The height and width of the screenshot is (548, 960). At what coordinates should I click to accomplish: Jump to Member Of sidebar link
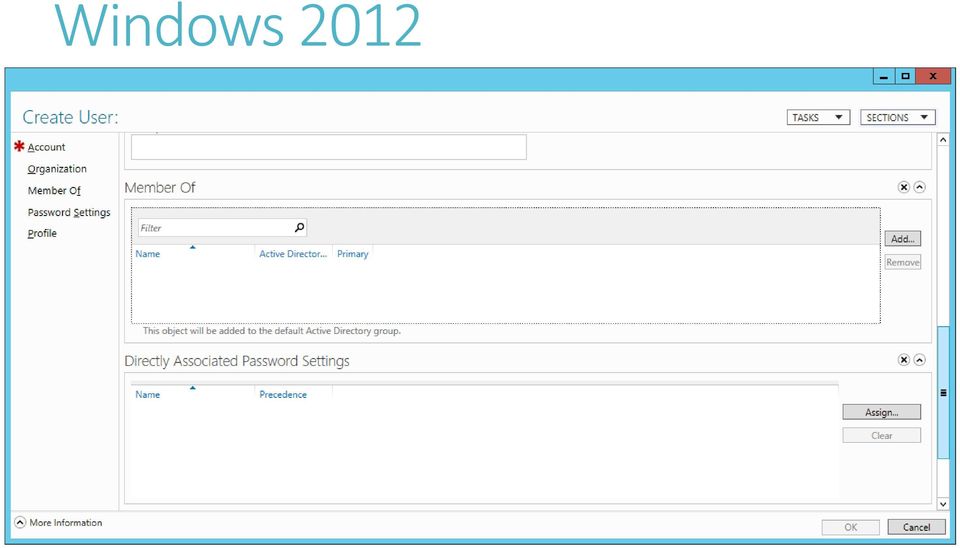(x=54, y=190)
